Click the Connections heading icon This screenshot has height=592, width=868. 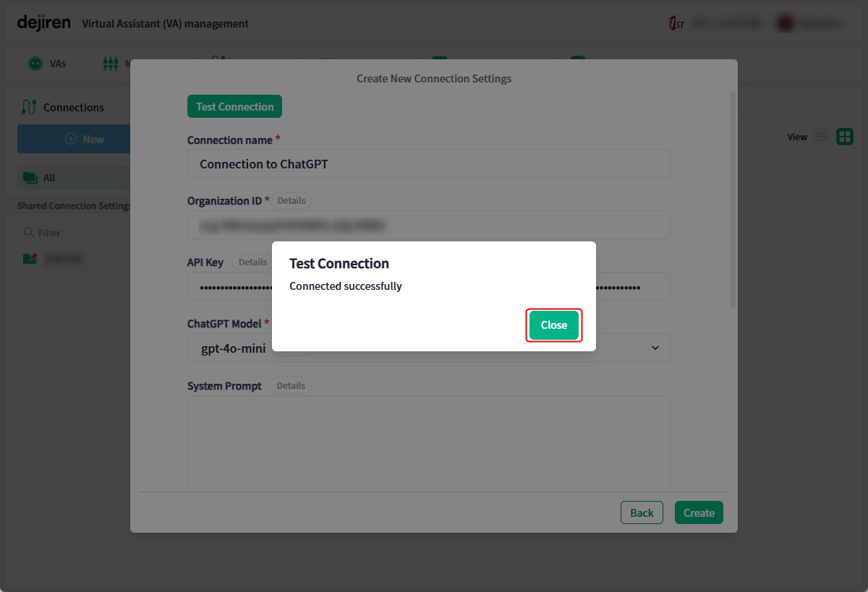click(29, 107)
